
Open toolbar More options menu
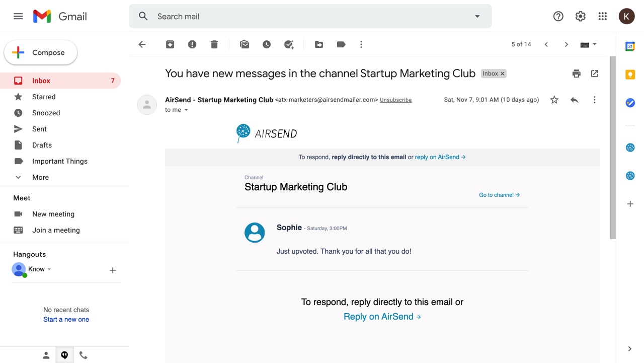tap(361, 44)
